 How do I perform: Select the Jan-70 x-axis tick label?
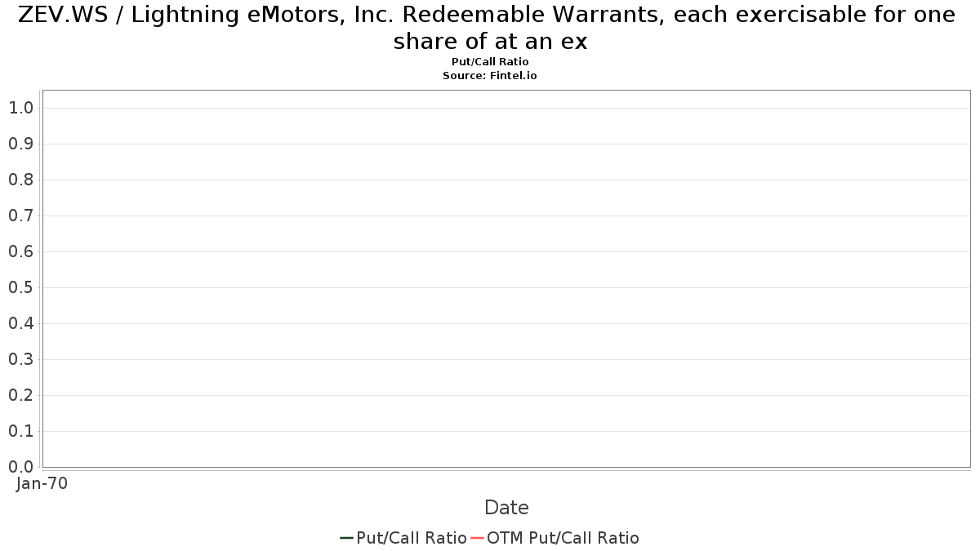42,483
